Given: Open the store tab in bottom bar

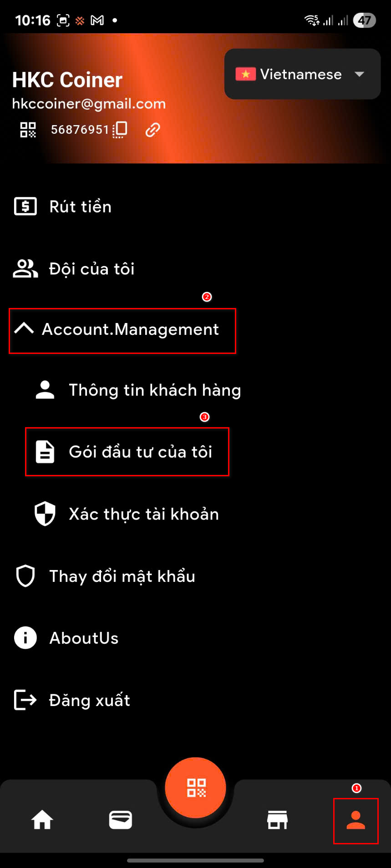Looking at the screenshot, I should [x=277, y=820].
